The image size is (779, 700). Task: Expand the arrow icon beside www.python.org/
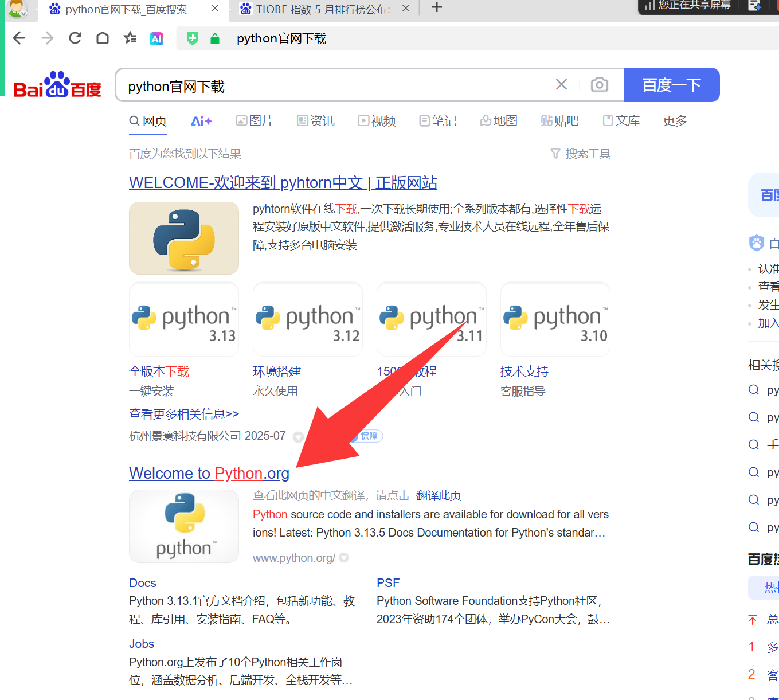(344, 558)
